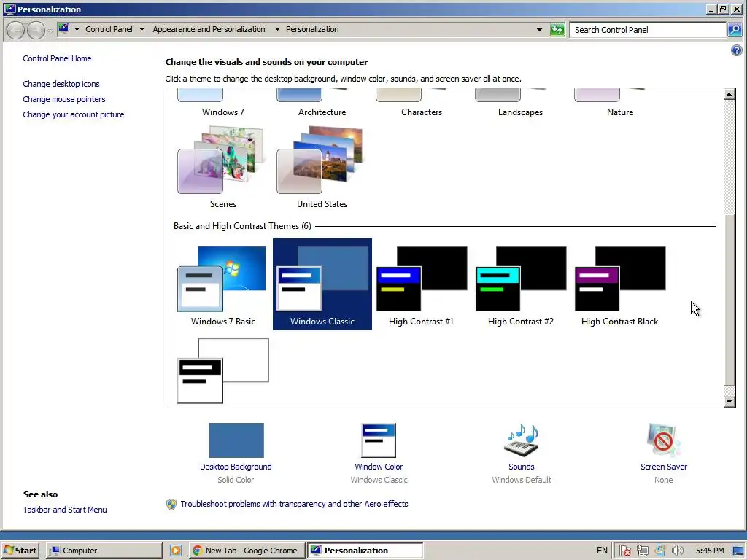Click Personalization in the breadcrumb
This screenshot has height=560, width=747.
312,29
